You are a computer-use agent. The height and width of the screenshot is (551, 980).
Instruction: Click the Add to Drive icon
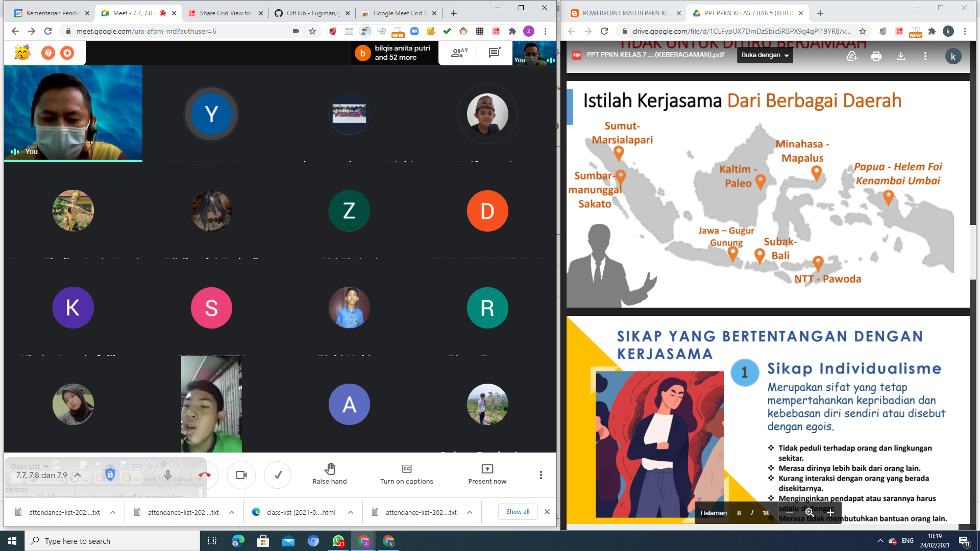[852, 56]
